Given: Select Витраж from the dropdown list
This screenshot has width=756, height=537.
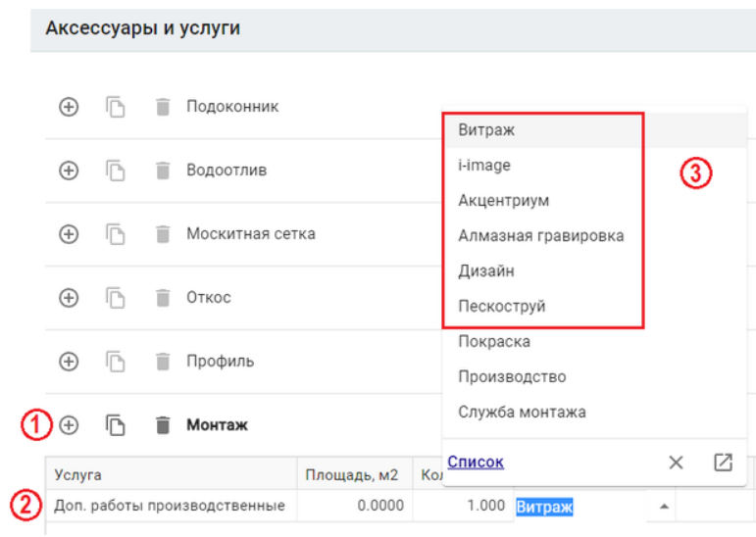Looking at the screenshot, I should pos(594,130).
